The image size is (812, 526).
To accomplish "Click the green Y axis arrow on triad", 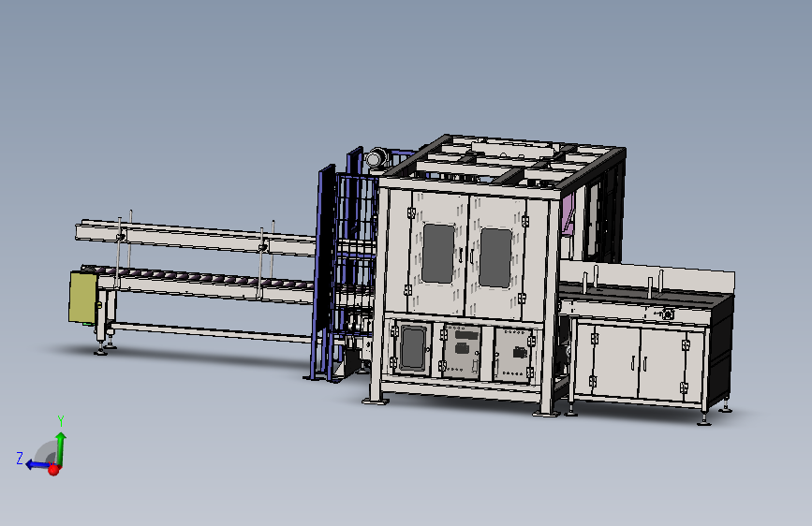I will click(61, 447).
